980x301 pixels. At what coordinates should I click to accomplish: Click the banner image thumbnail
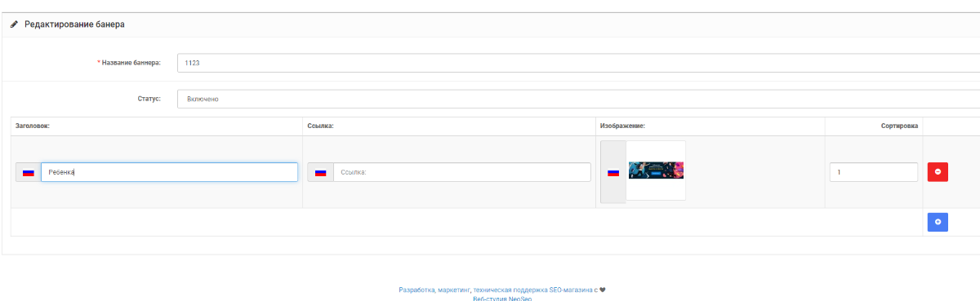click(x=656, y=170)
